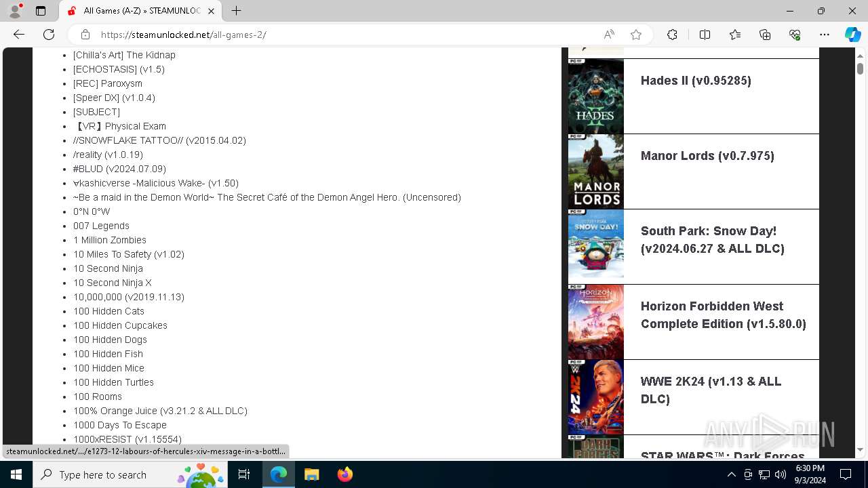View site information lock icon
This screenshot has height=488, width=868.
pos(85,35)
